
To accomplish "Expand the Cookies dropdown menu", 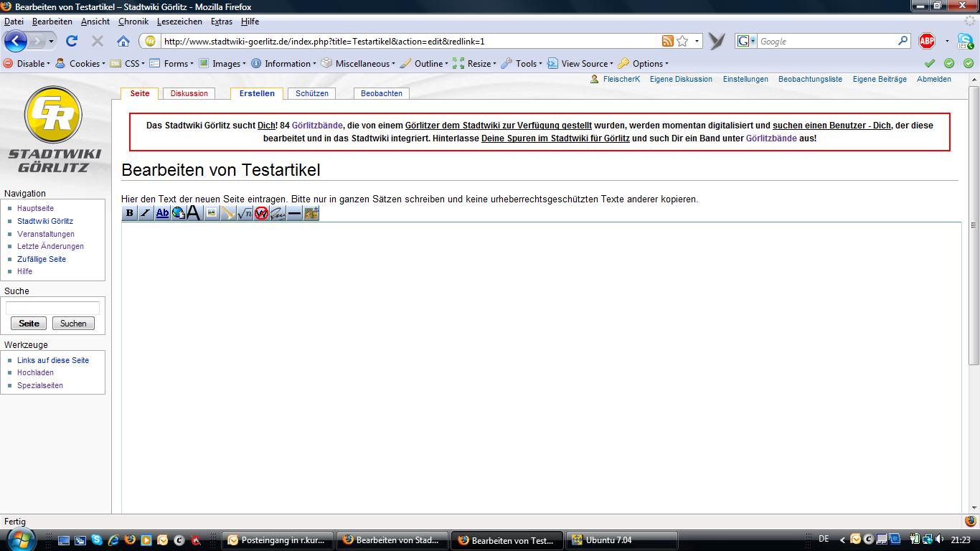I will tap(84, 64).
